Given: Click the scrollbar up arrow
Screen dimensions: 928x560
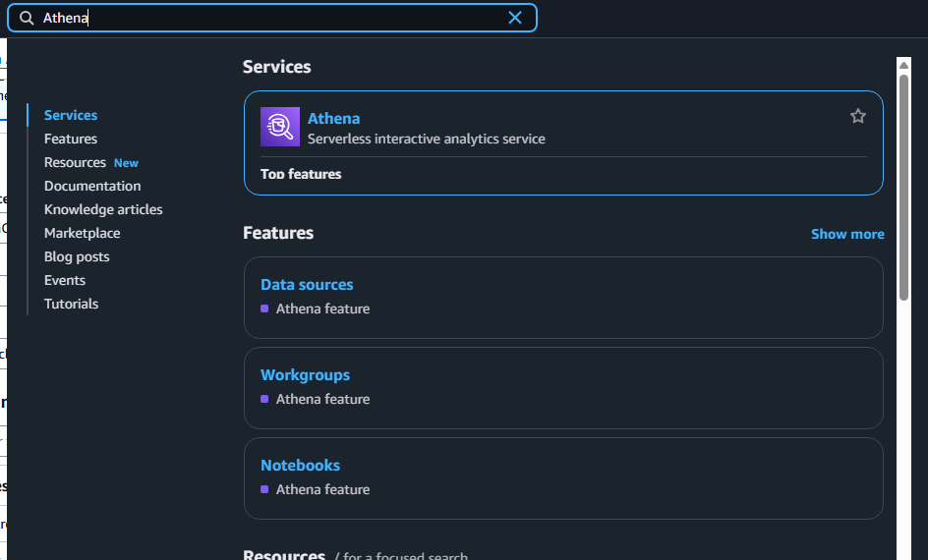Looking at the screenshot, I should click(903, 65).
